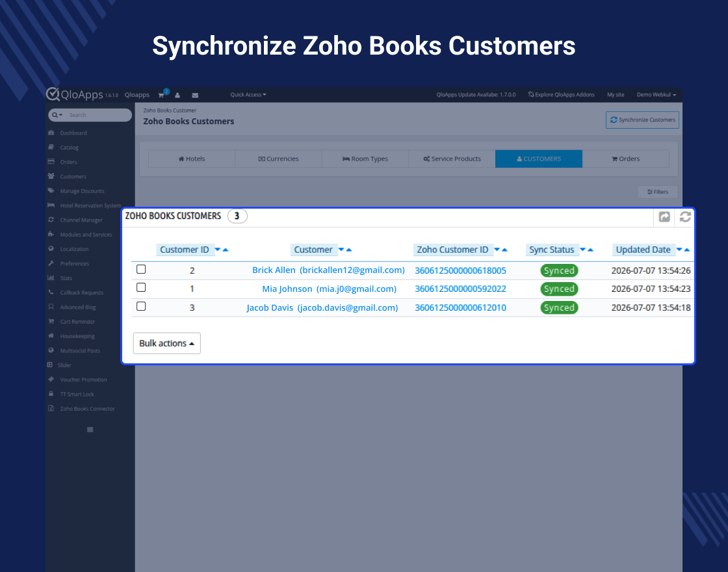Open Modules and Services in sidebar
This screenshot has height=572, width=728.
[86, 235]
